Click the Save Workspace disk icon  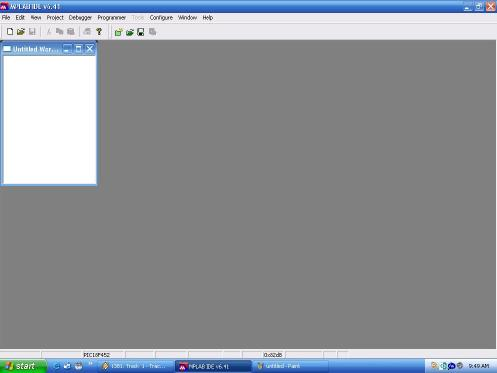(141, 32)
